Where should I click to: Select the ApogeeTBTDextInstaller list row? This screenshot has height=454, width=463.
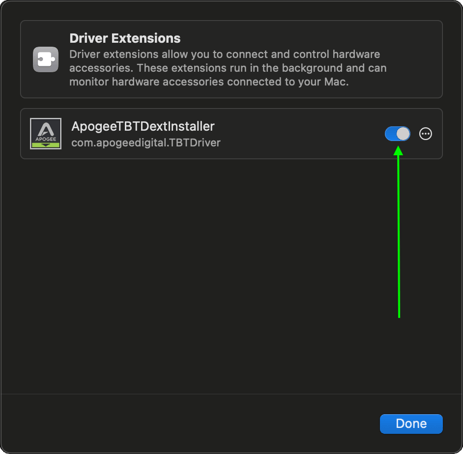click(231, 134)
